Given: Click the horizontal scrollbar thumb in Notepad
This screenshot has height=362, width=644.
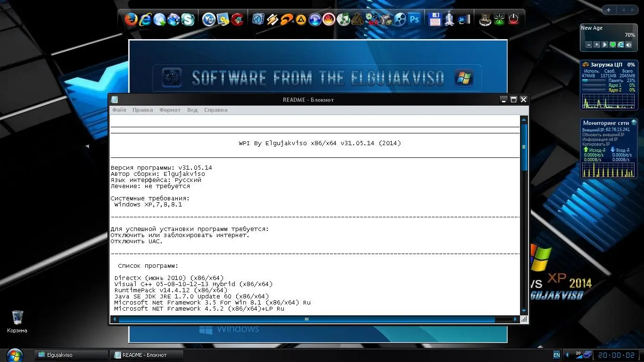Looking at the screenshot, I should pyautogui.click(x=306, y=319).
